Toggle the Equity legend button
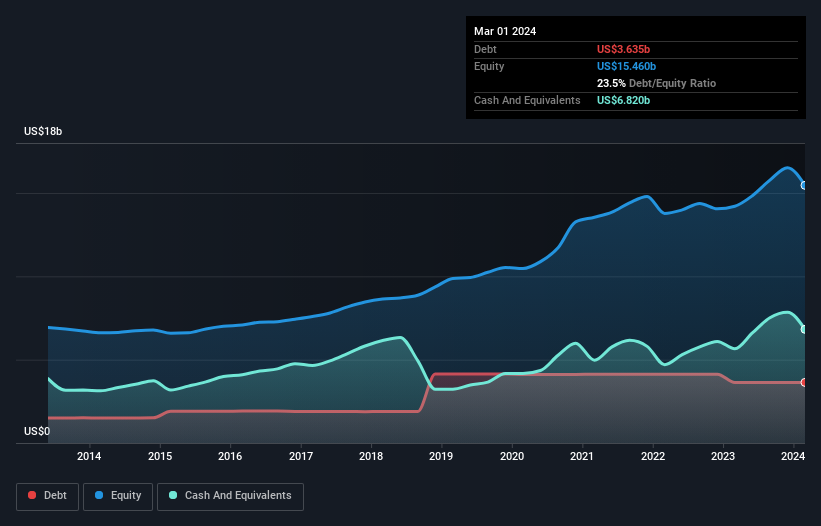Viewport: 821px width, 526px height. (118, 496)
